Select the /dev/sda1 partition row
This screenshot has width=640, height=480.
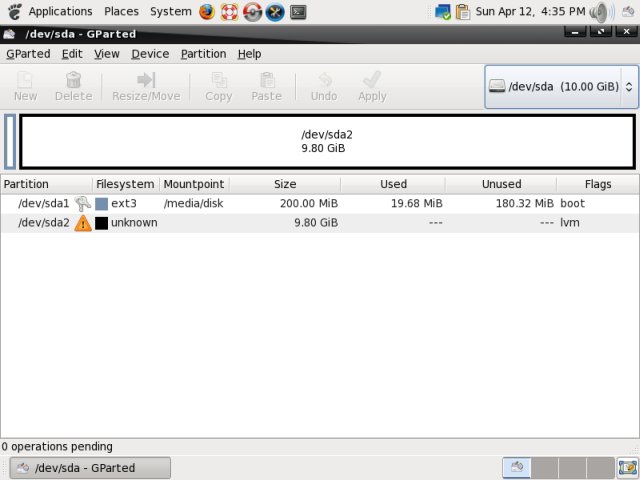click(320, 203)
